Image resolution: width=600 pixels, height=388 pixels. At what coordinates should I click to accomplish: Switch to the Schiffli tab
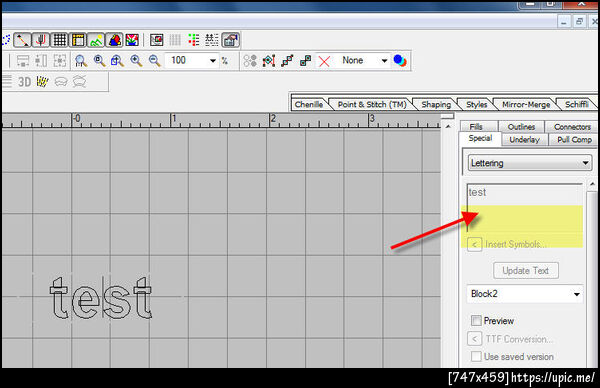(x=576, y=104)
